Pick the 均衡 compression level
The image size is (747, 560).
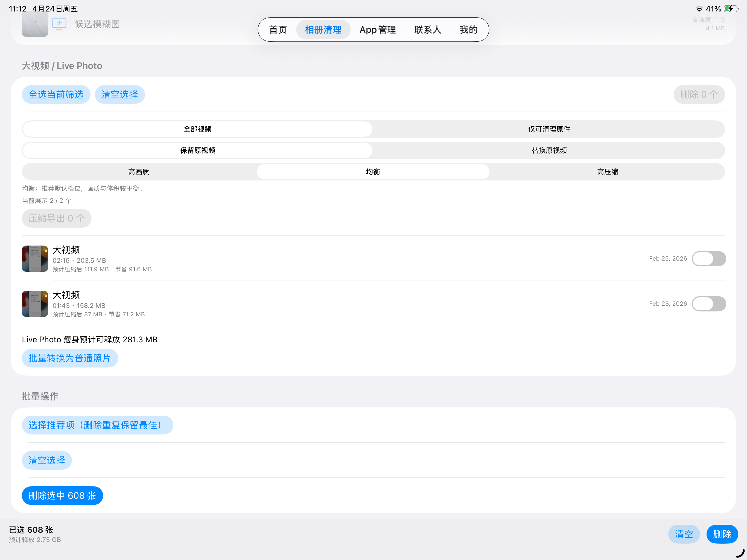coord(373,172)
